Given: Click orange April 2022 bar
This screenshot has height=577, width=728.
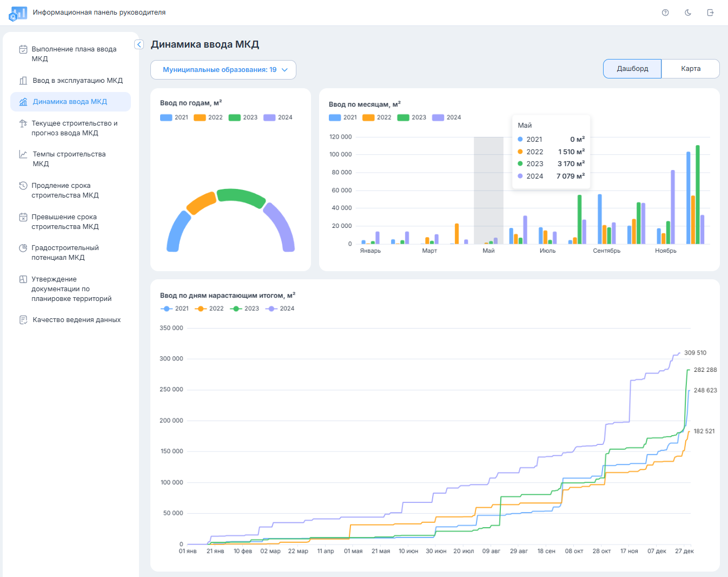Looking at the screenshot, I should 457,234.
